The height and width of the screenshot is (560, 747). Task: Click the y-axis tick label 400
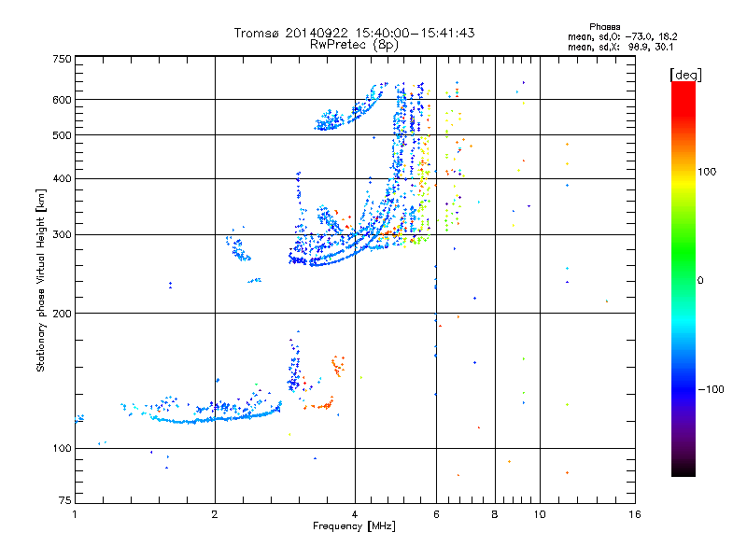click(x=63, y=178)
